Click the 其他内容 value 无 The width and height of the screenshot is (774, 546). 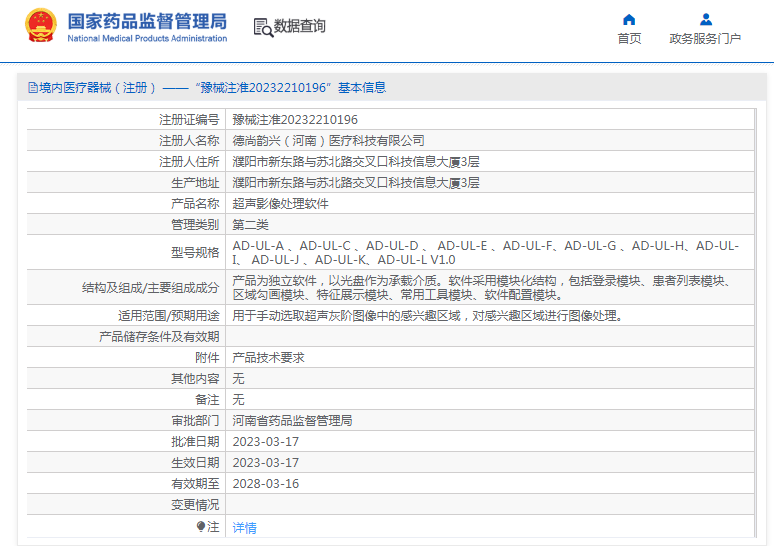238,379
